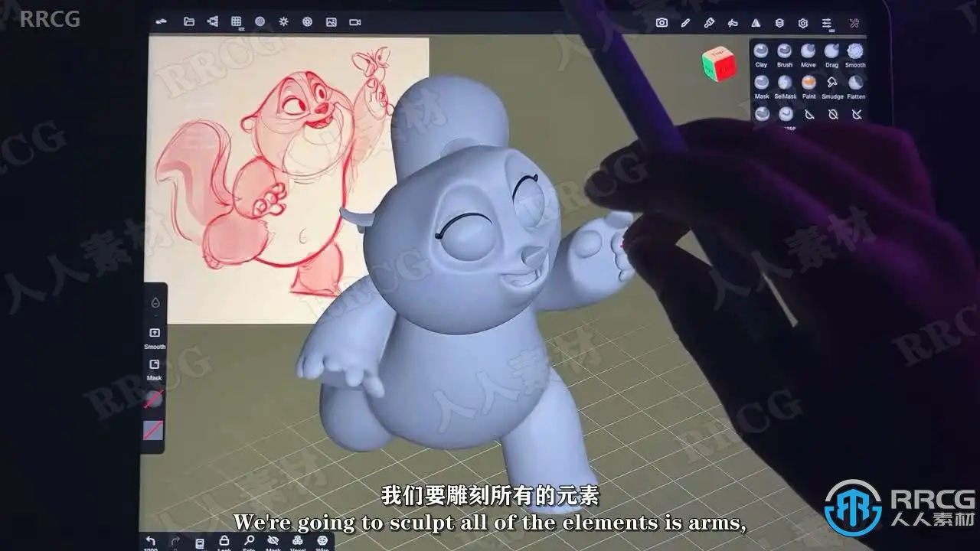Open the topology grid menu
This screenshot has height=551, width=980.
[x=237, y=22]
